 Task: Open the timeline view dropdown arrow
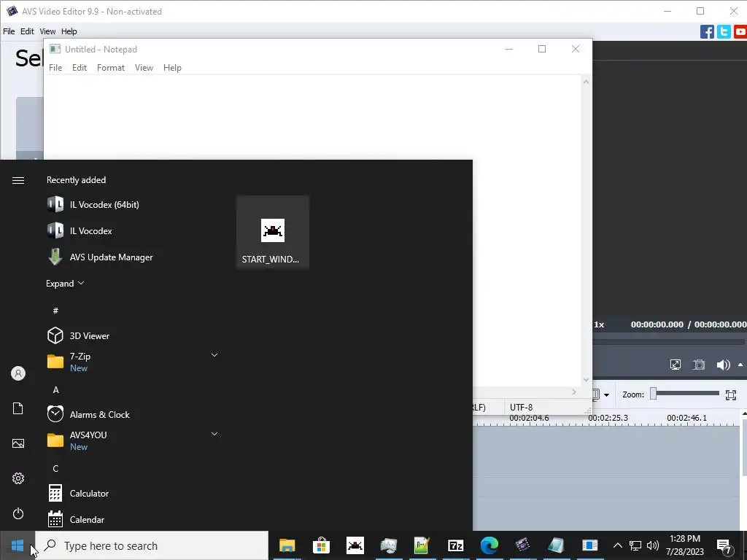(x=606, y=394)
